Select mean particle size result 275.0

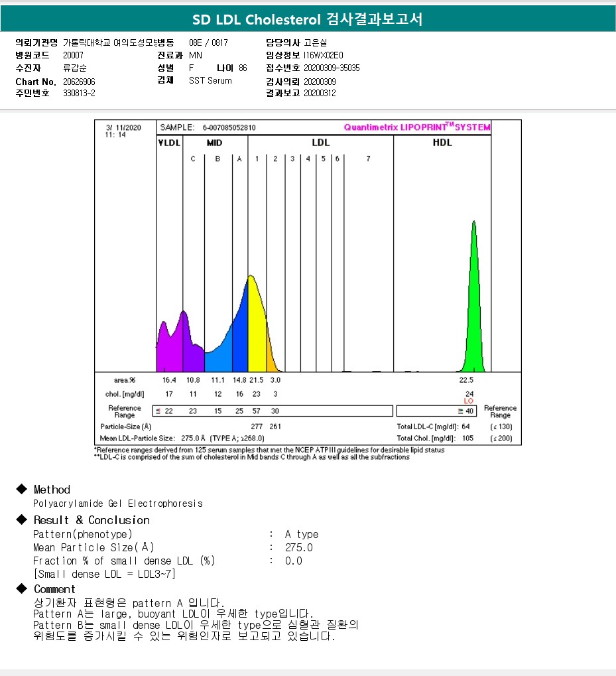pyautogui.click(x=298, y=548)
